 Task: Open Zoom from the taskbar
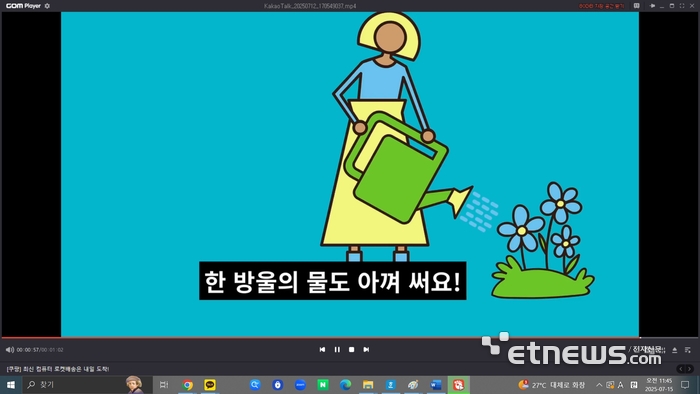(300, 385)
